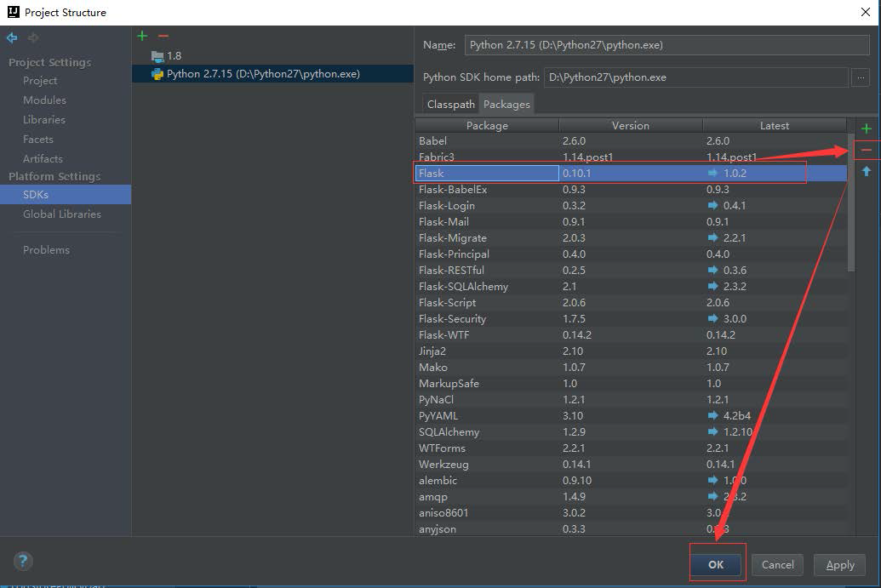Select the Flask-BabelEx package row
This screenshot has height=588, width=881.
pos(631,190)
